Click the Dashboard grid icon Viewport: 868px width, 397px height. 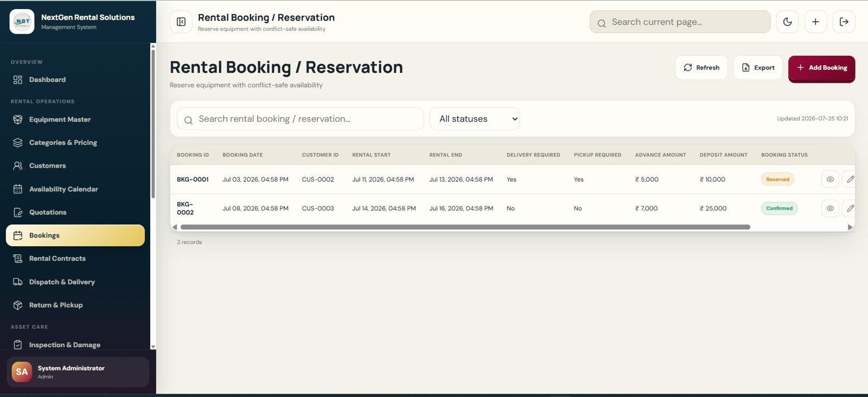(18, 80)
